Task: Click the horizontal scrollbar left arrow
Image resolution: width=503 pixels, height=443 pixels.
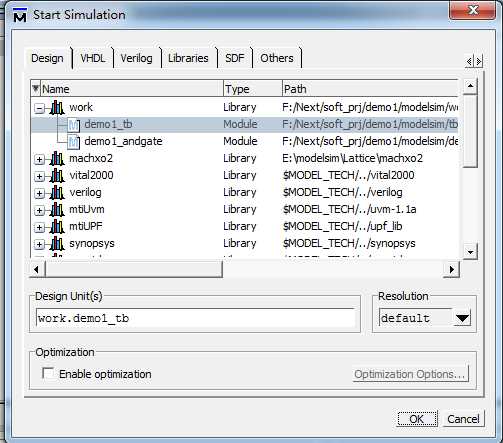Action: (37, 269)
